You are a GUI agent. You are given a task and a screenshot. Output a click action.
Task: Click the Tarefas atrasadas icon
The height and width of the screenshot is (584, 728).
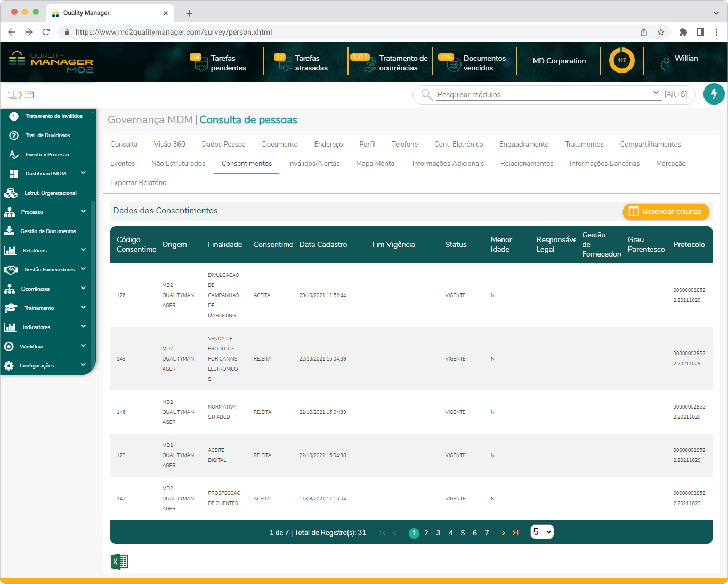285,65
